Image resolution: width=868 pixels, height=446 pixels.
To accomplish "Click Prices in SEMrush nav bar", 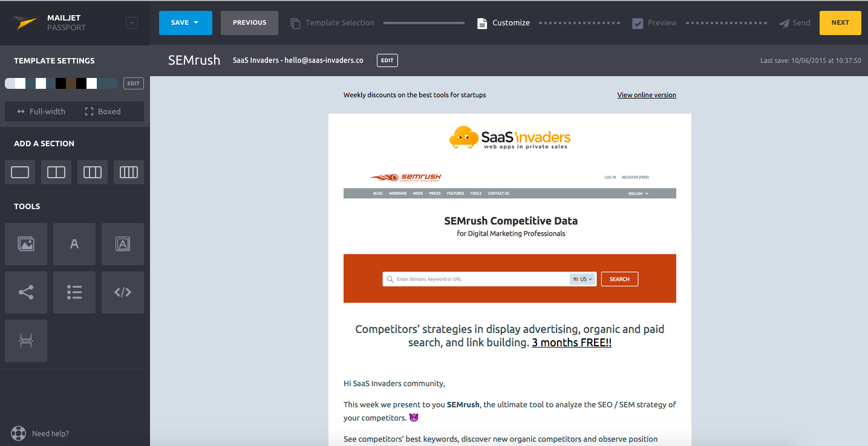I will click(x=435, y=193).
